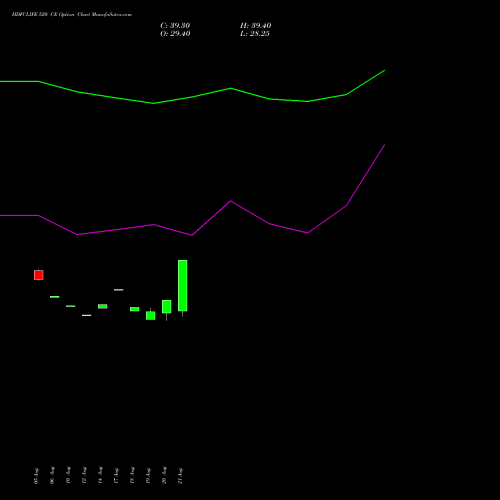Click the 19 Aug date label
The height and width of the screenshot is (500, 500).
148,476
